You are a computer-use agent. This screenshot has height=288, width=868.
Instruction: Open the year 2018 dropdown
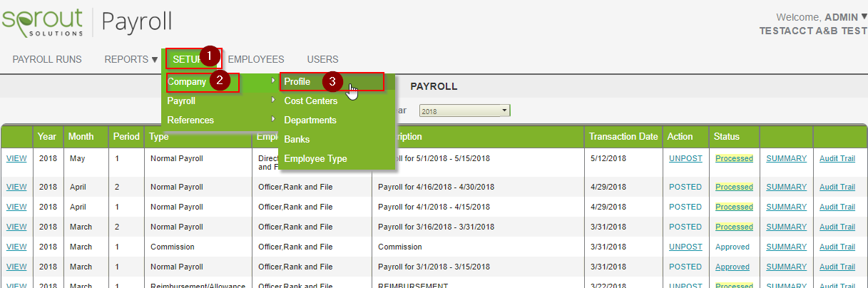pos(464,111)
